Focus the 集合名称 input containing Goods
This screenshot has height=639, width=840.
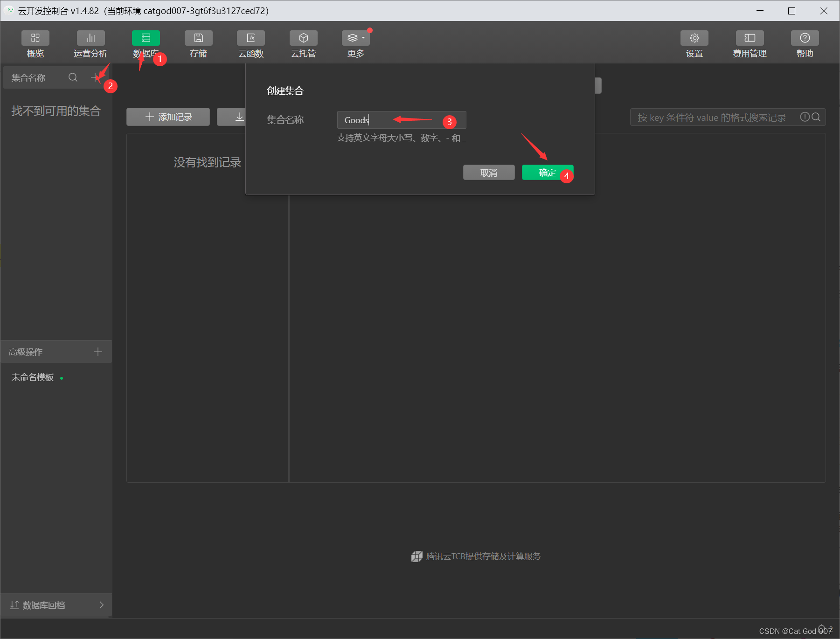(402, 120)
